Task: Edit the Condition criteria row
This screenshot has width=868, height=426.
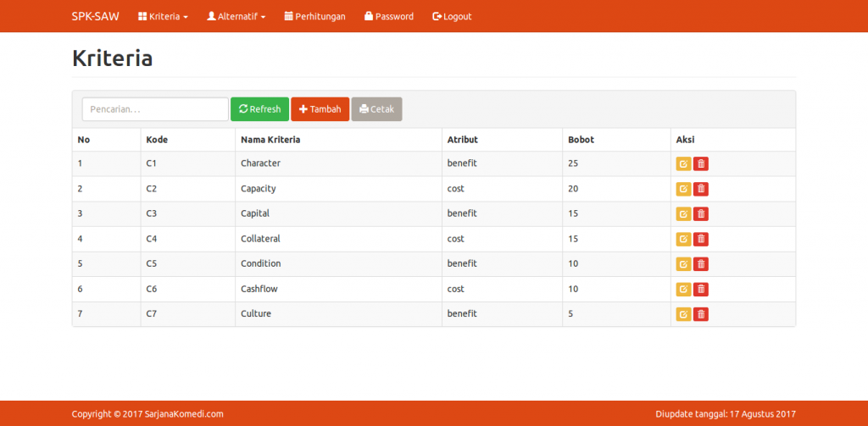Action: click(x=684, y=264)
